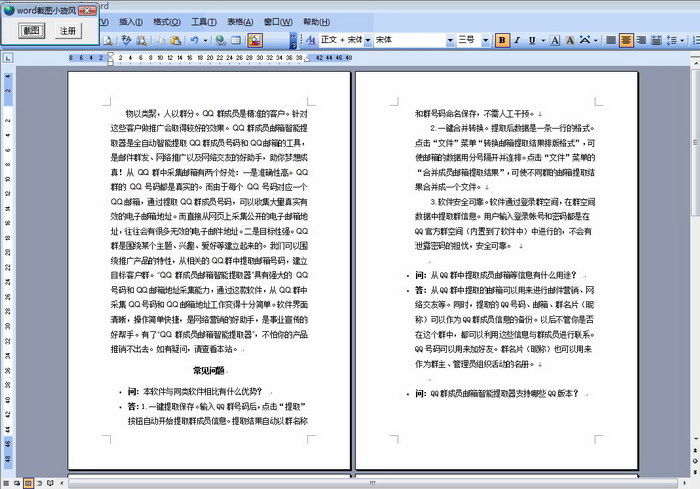
Task: Toggle the highlighted Drawing toolbar icon
Action: (x=255, y=40)
